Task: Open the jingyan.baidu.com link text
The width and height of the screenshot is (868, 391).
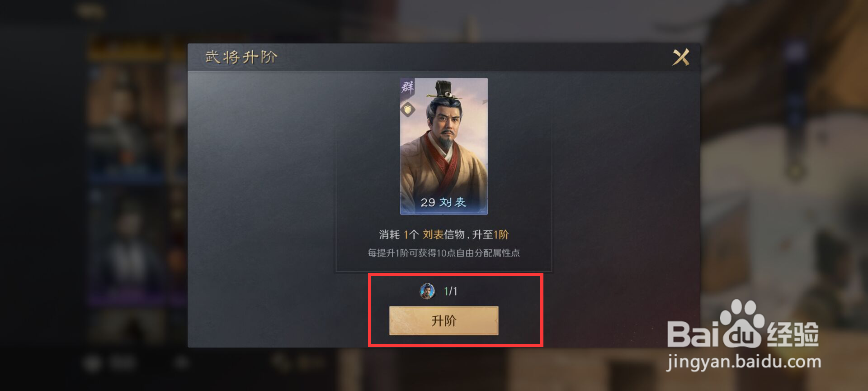Action: 744,362
